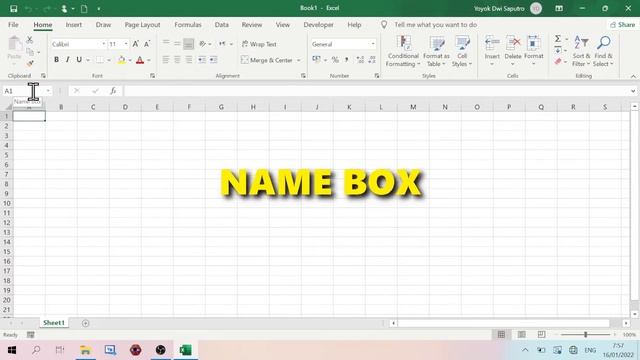This screenshot has height=360, width=640.
Task: Open Sort & Filter menu
Action: (x=581, y=51)
